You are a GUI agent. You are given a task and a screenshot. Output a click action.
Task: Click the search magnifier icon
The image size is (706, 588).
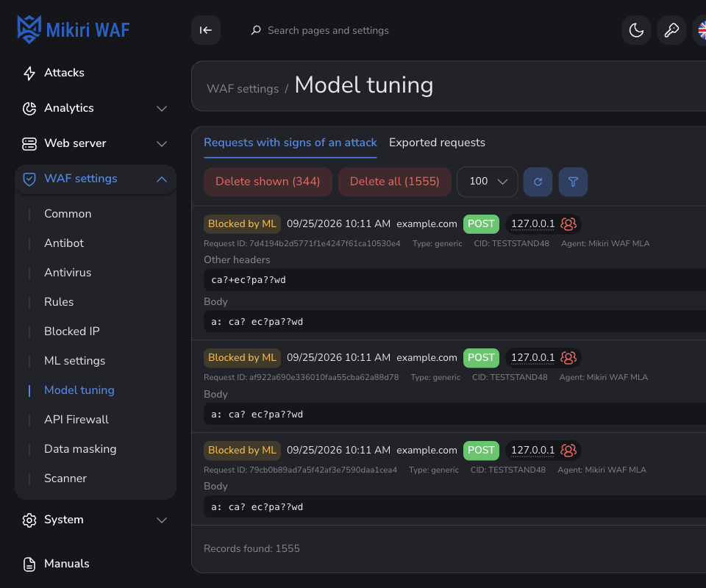pos(256,30)
